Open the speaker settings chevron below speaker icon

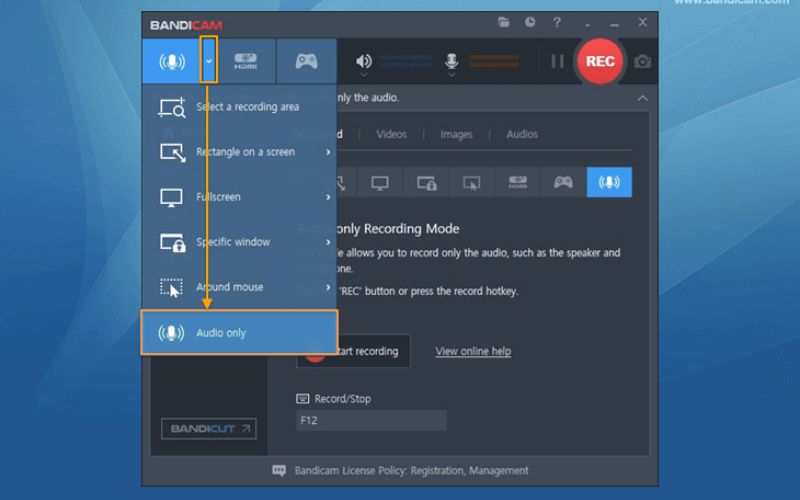click(x=363, y=75)
